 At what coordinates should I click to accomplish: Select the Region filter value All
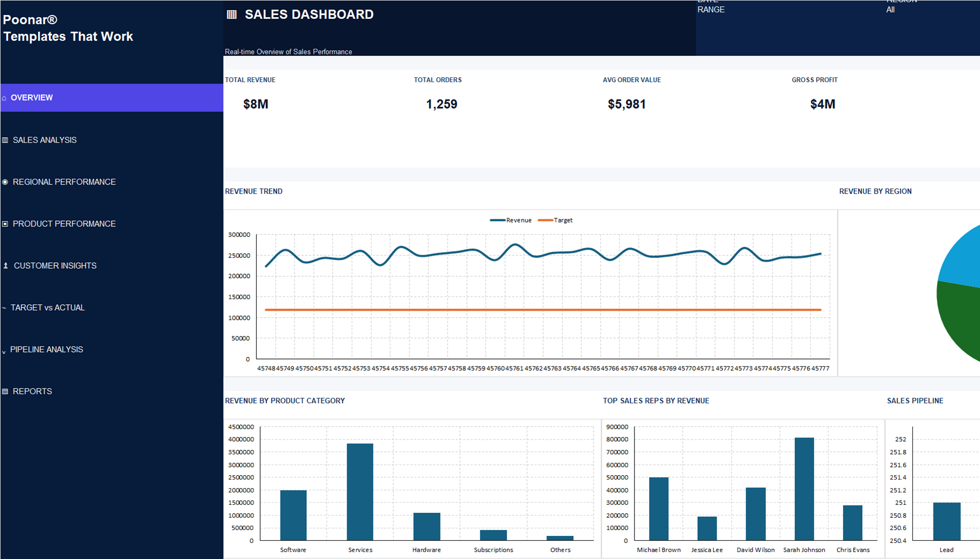[x=890, y=10]
